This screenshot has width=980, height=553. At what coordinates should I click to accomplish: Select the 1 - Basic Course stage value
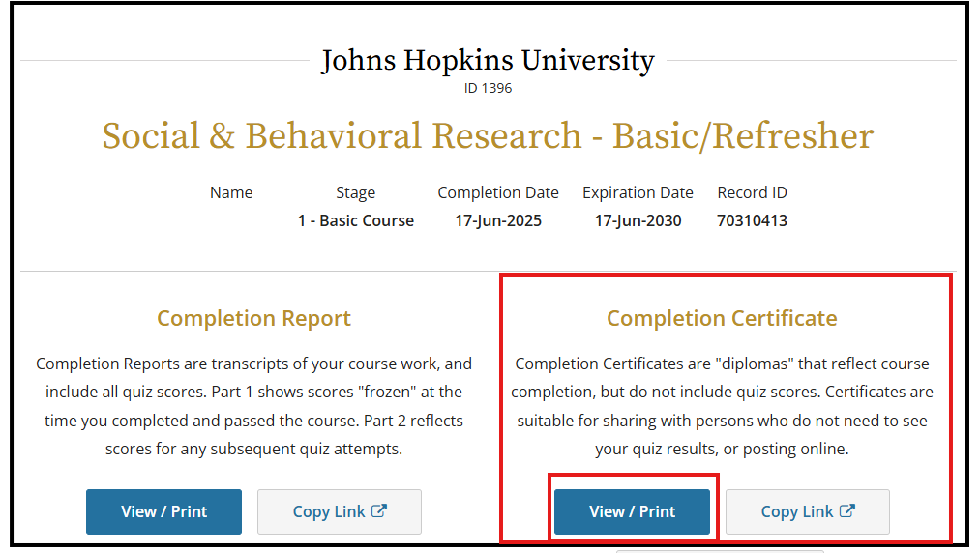point(356,220)
